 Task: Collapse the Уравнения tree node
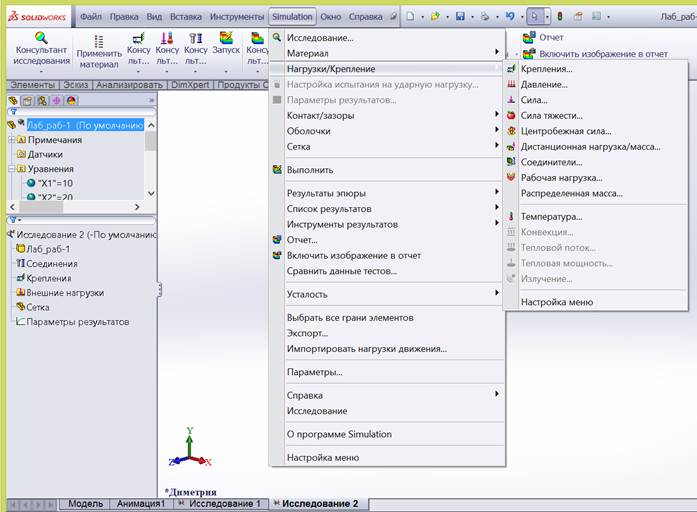(x=11, y=170)
